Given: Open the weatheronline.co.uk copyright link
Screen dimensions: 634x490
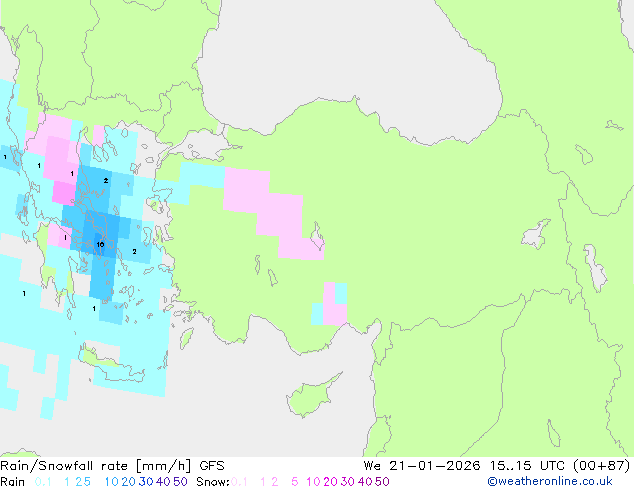Looking at the screenshot, I should click(550, 481).
